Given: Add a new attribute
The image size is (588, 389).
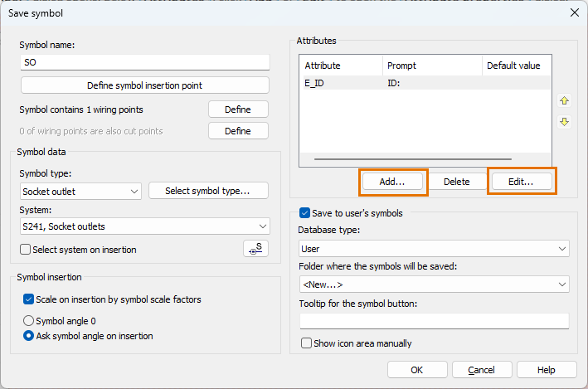Looking at the screenshot, I should pyautogui.click(x=392, y=182).
